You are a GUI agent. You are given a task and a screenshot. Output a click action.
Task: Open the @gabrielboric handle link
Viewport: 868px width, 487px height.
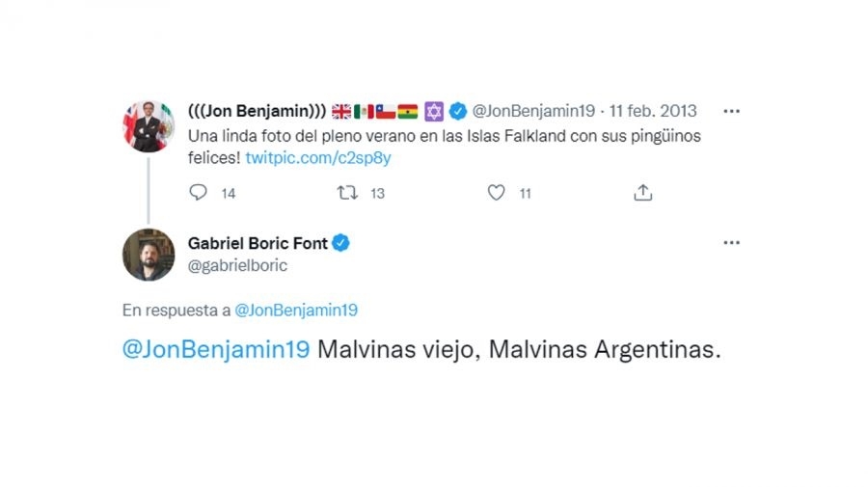[237, 265]
